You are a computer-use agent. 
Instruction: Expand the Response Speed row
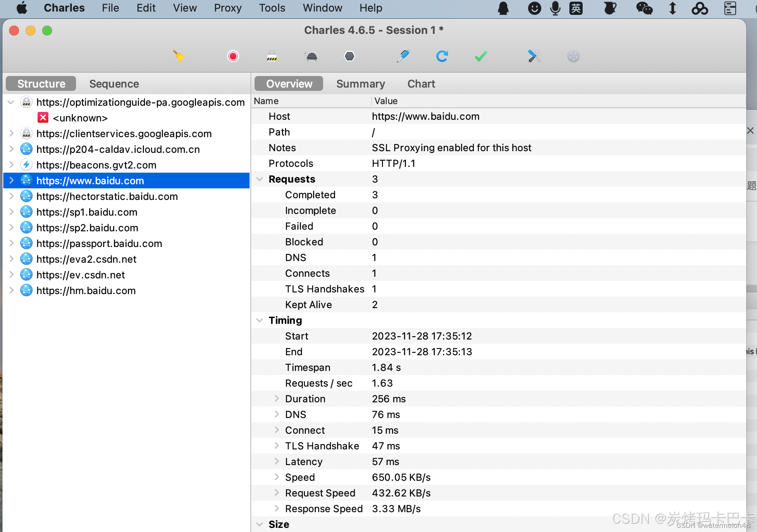(277, 508)
